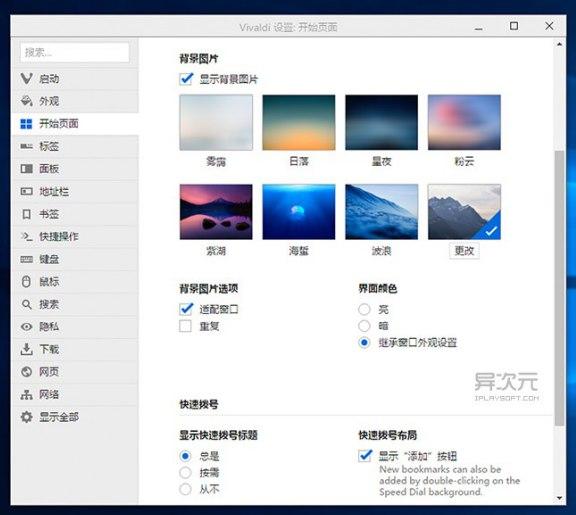The width and height of the screenshot is (576, 515).
Task: Open the 下载 settings section
Action: click(75, 349)
